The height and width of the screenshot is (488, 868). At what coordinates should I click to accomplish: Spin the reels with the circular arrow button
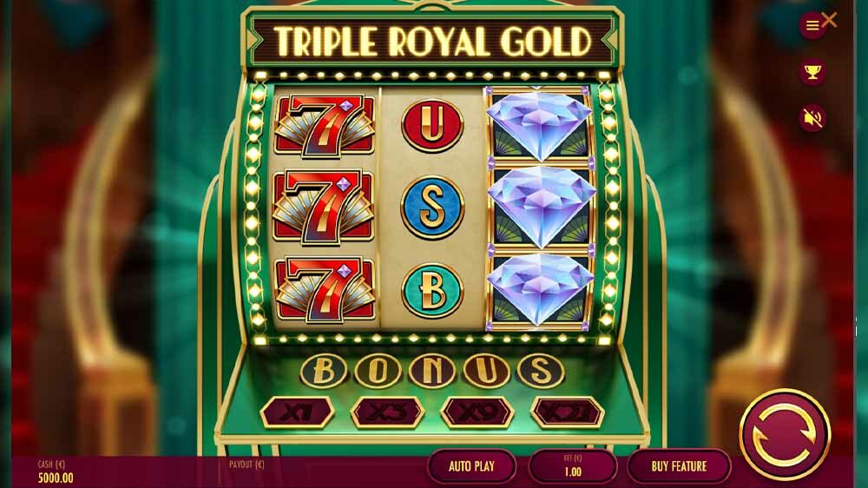785,435
